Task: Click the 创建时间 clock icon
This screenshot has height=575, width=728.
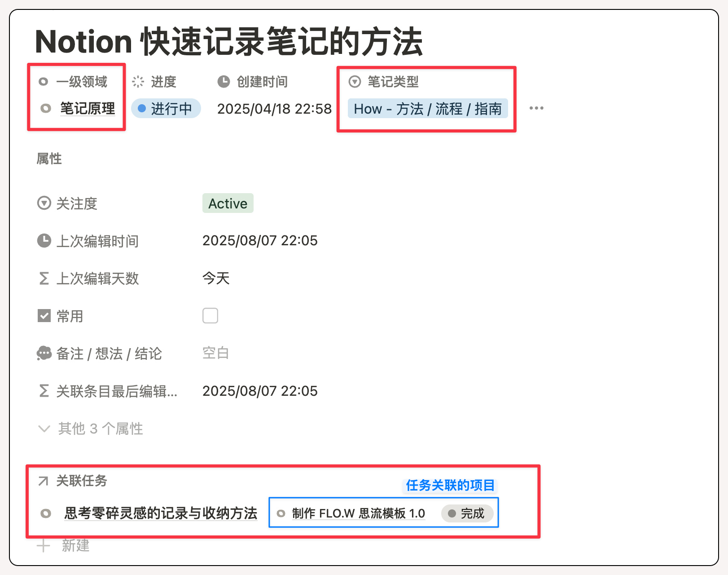Action: tap(224, 82)
